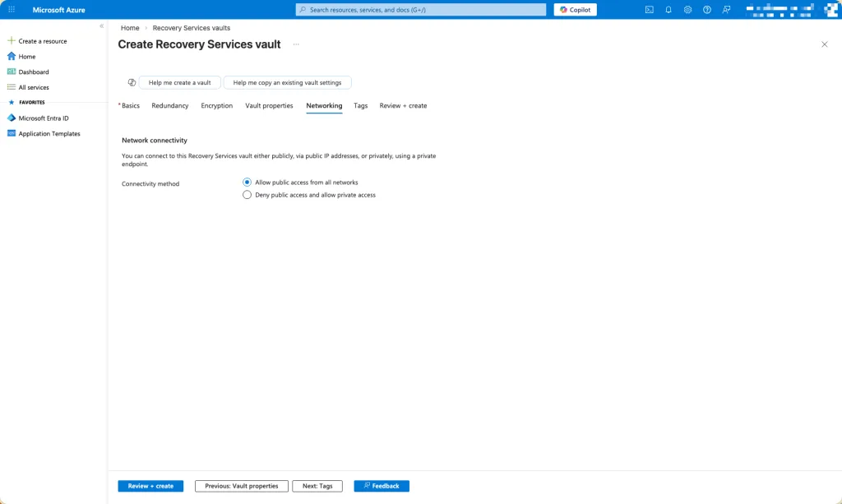842x504 pixels.
Task: Open Application Templates in the sidebar
Action: (x=49, y=133)
